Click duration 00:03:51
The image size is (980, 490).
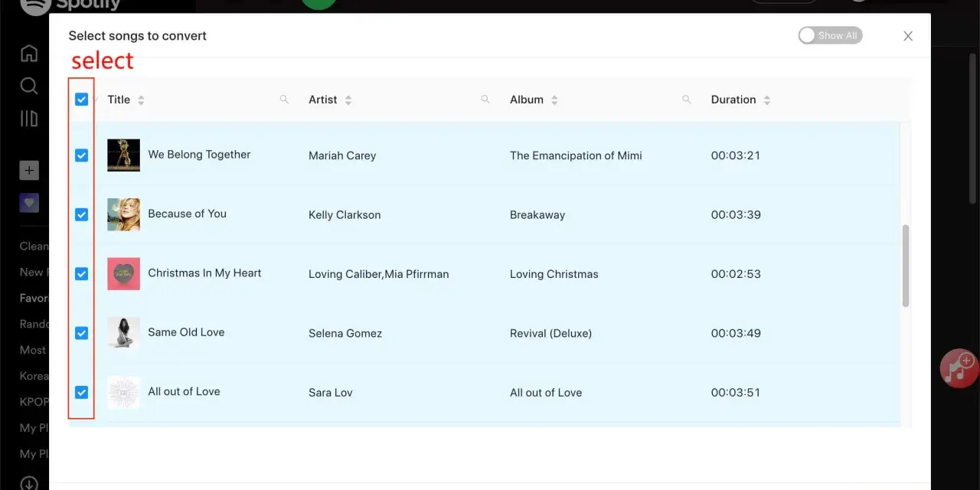coord(736,393)
